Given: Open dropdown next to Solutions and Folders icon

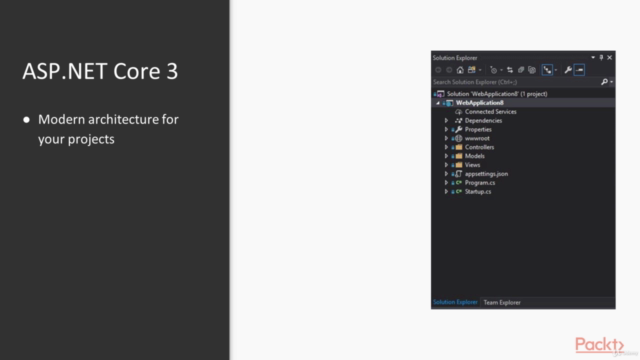Looking at the screenshot, I should click(480, 70).
